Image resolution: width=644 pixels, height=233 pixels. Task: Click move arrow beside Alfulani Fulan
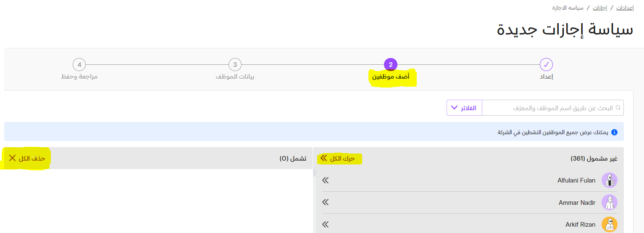point(326,180)
